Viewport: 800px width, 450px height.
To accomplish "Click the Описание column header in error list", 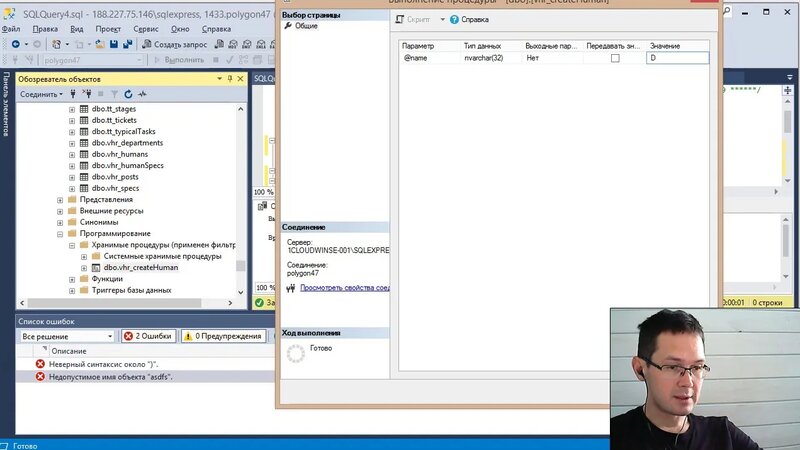I will coord(69,351).
